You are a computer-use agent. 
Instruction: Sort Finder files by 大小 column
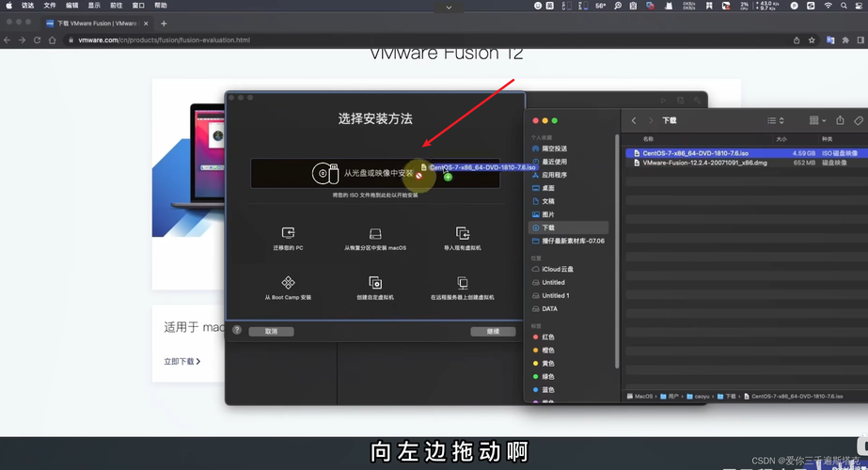781,139
